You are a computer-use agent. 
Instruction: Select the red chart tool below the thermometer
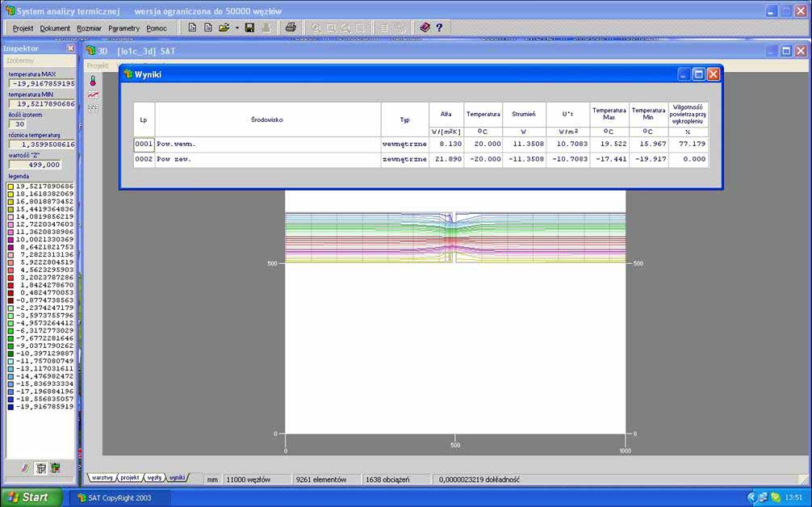tap(93, 94)
